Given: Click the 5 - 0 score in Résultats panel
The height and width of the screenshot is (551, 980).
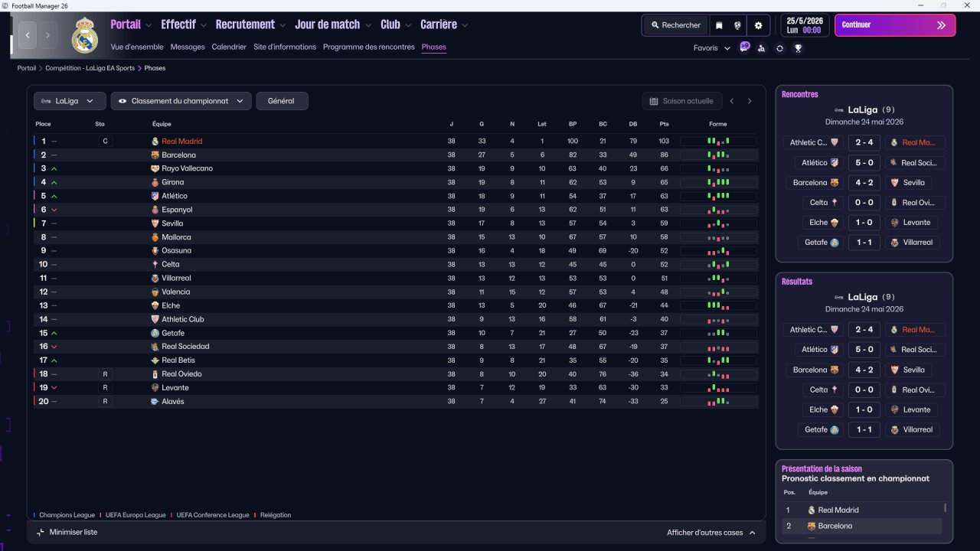Looking at the screenshot, I should pyautogui.click(x=864, y=350).
